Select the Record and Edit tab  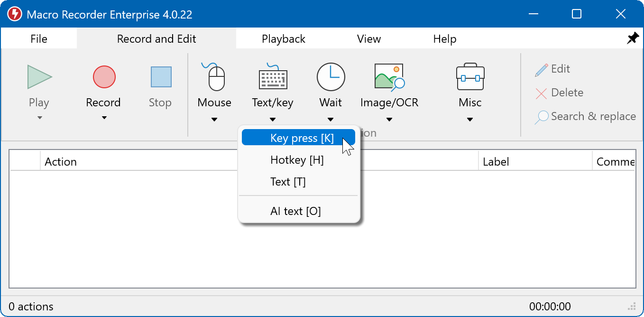pos(156,39)
